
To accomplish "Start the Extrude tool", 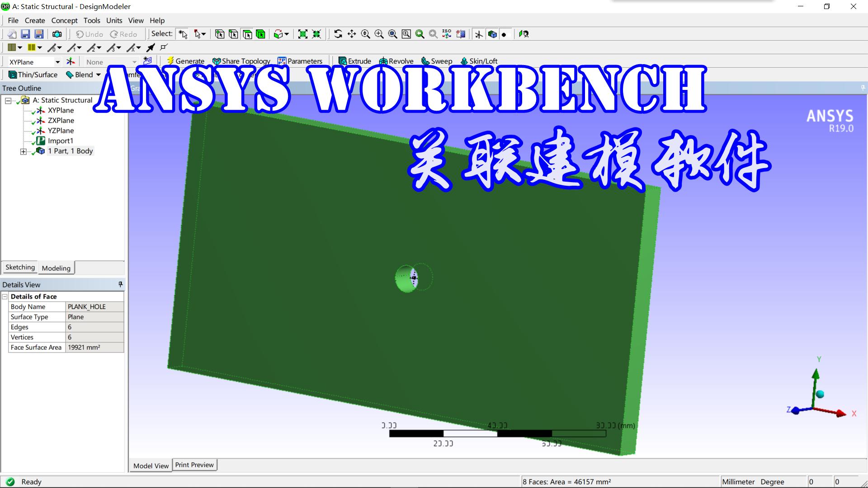I will click(x=355, y=61).
